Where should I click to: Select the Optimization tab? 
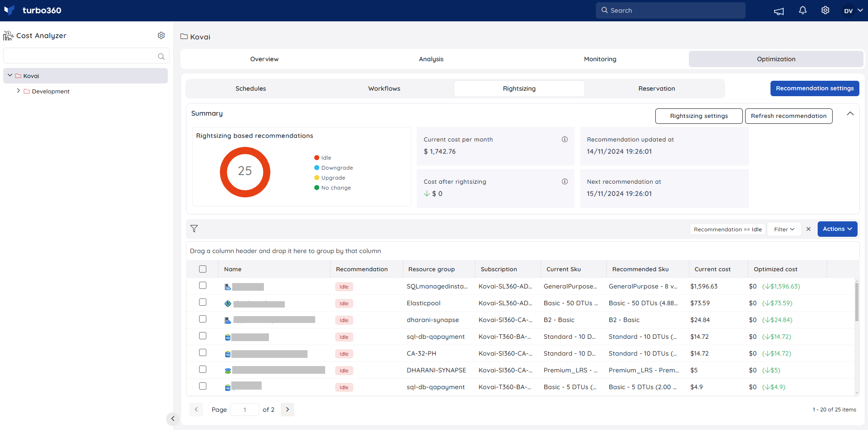776,59
